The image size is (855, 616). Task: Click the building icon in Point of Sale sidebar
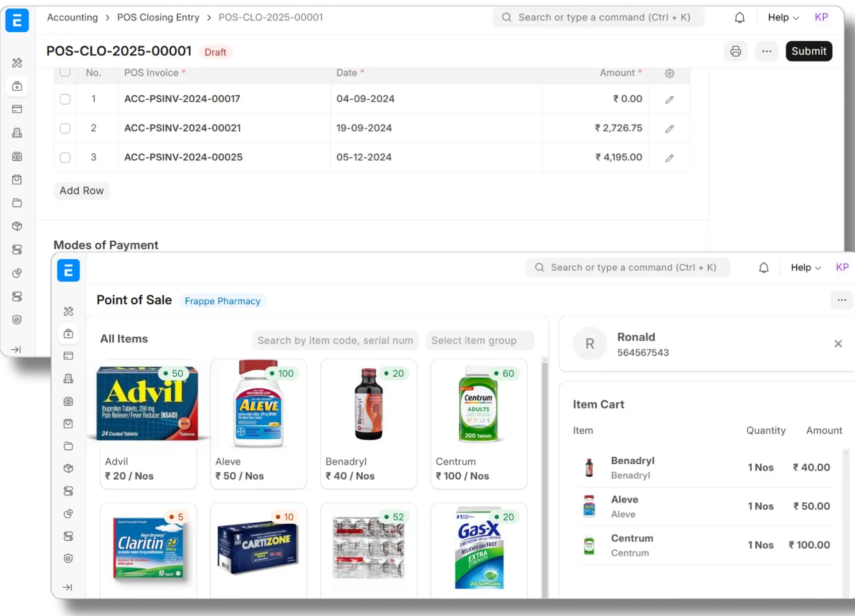(69, 379)
